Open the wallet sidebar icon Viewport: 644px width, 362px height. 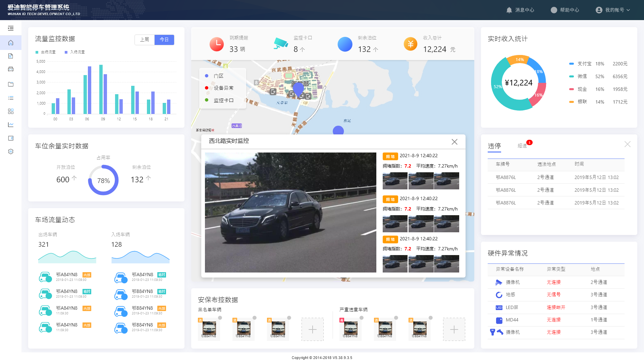coord(11,138)
